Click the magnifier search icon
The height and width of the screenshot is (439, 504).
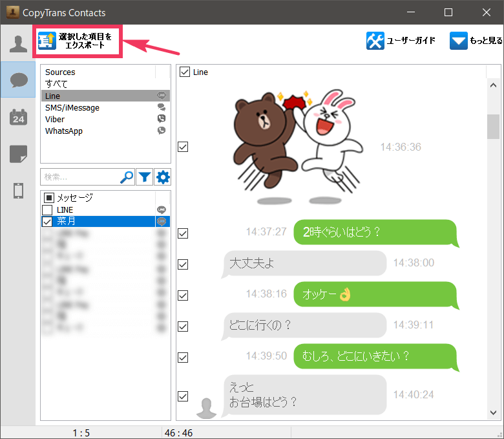[127, 177]
